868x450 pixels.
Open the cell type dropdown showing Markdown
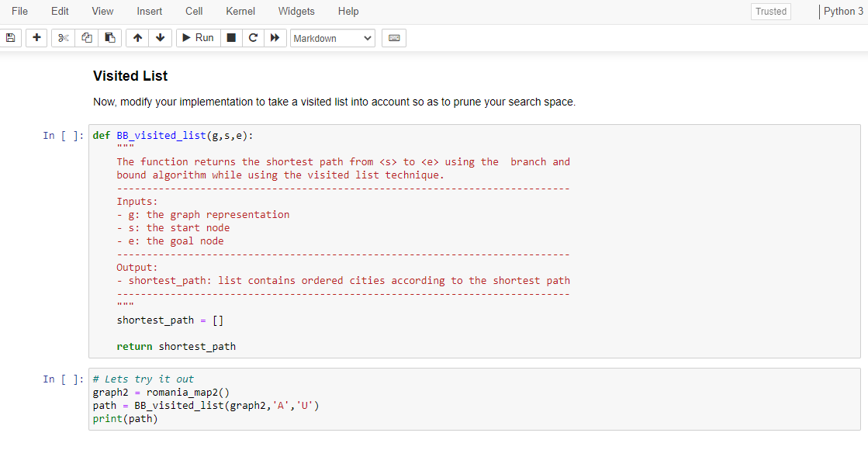(x=332, y=37)
